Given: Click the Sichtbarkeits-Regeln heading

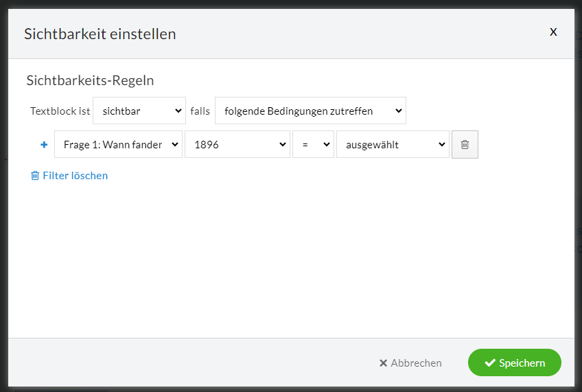Looking at the screenshot, I should pos(90,80).
